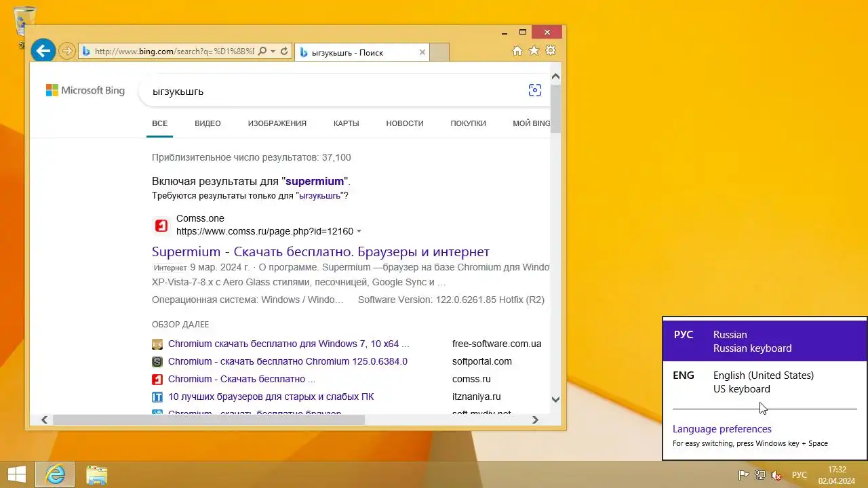Image resolution: width=868 pixels, height=488 pixels.
Task: Click the URL text in address bar
Action: coord(175,52)
